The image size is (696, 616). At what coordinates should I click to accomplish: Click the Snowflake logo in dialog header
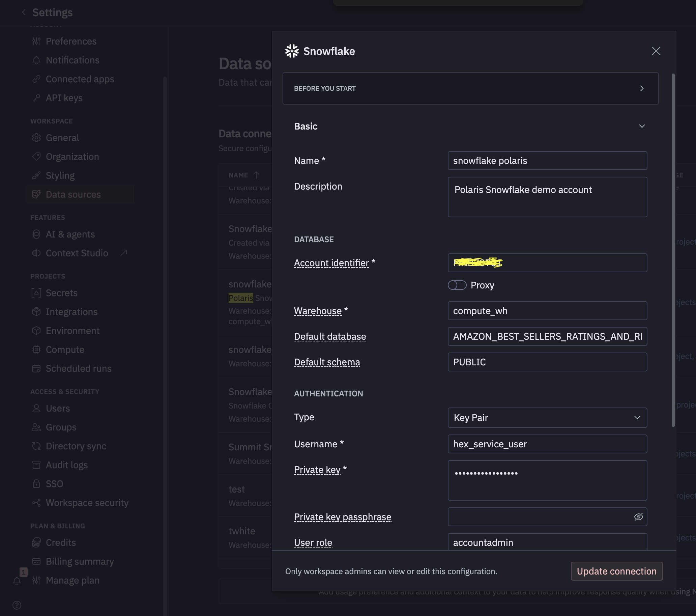click(292, 51)
